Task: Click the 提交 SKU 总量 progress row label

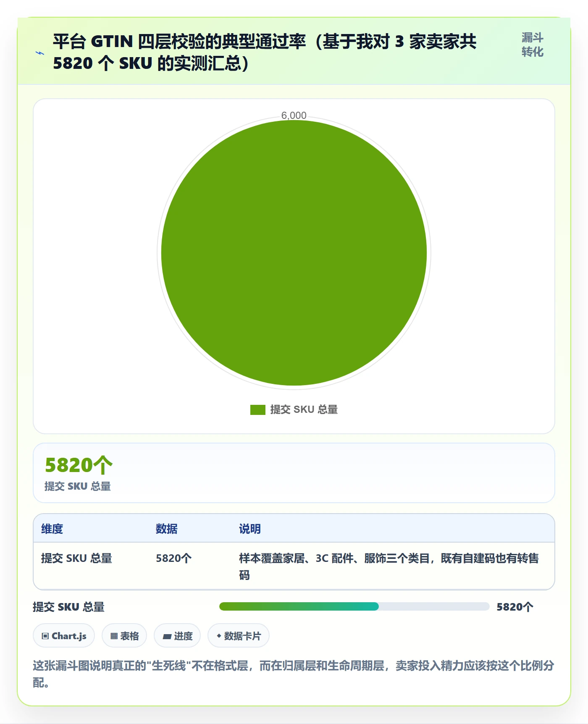Action: 68,607
